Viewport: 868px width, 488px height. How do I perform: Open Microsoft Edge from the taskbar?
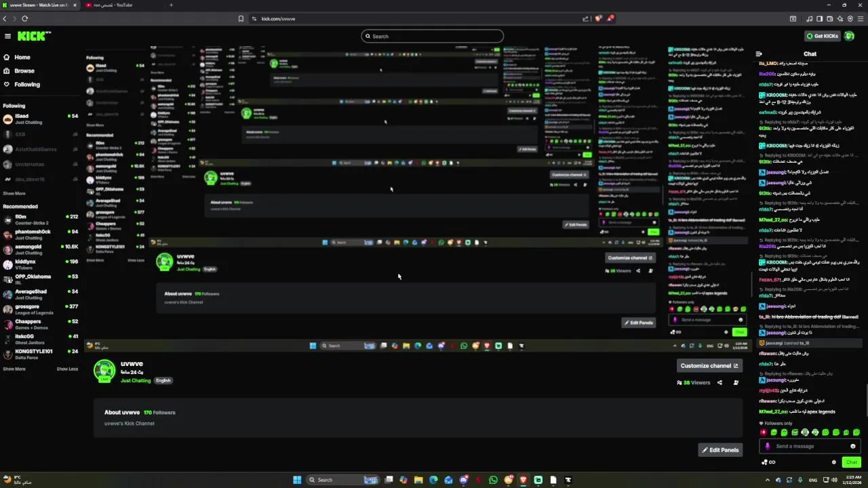[433, 480]
